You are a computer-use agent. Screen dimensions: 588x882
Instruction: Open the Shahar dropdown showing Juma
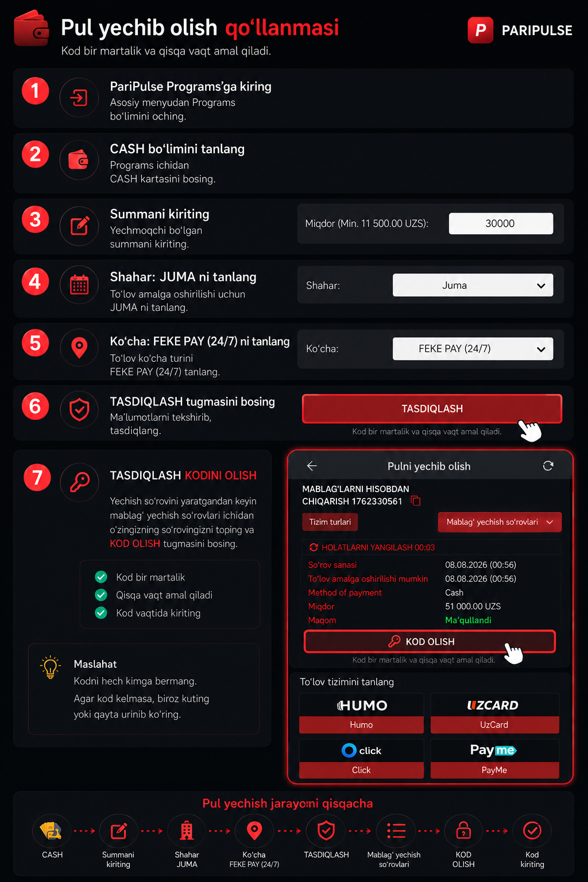pos(473,285)
